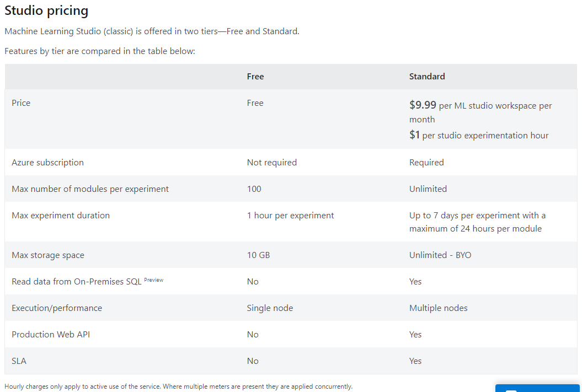Click the $9.99 price text

point(423,105)
